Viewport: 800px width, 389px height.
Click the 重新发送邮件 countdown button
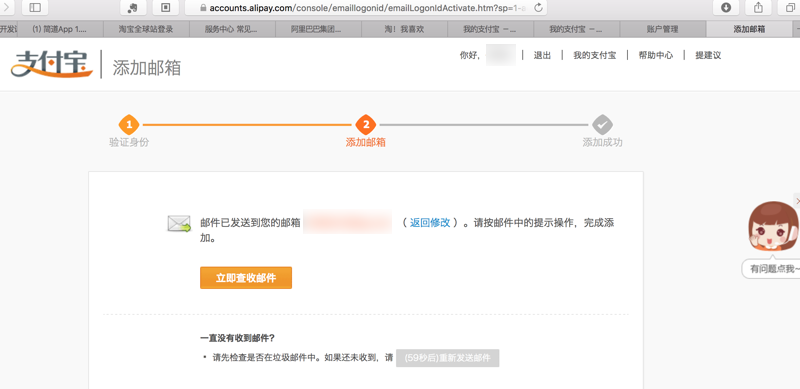[447, 358]
